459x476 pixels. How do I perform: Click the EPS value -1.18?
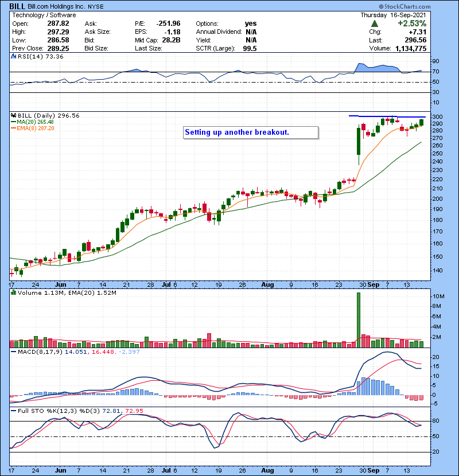[x=172, y=32]
